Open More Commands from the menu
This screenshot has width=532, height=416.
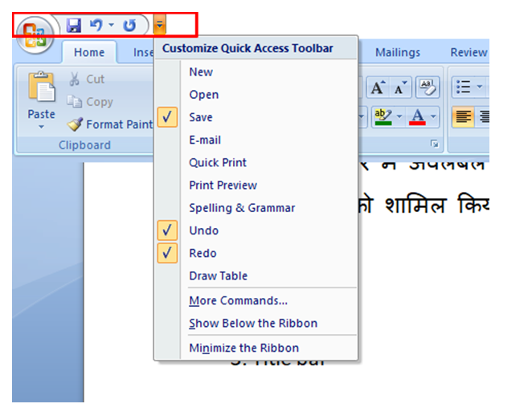(x=238, y=300)
